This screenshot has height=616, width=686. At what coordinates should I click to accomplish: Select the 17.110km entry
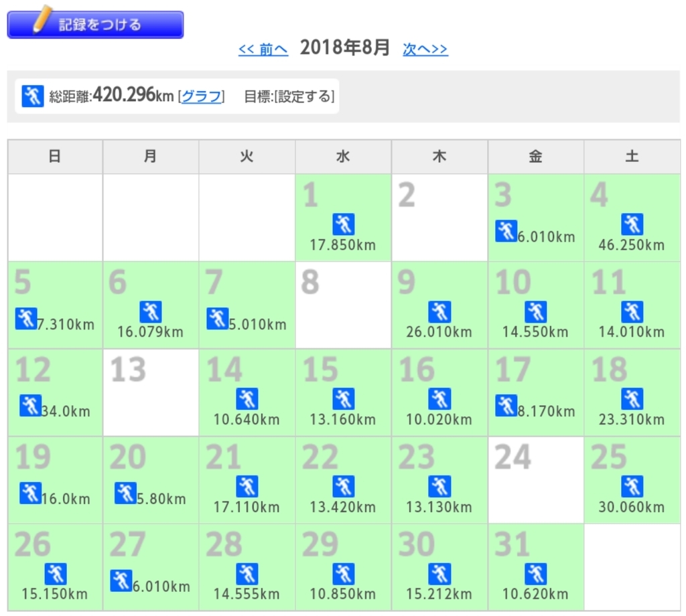[247, 507]
